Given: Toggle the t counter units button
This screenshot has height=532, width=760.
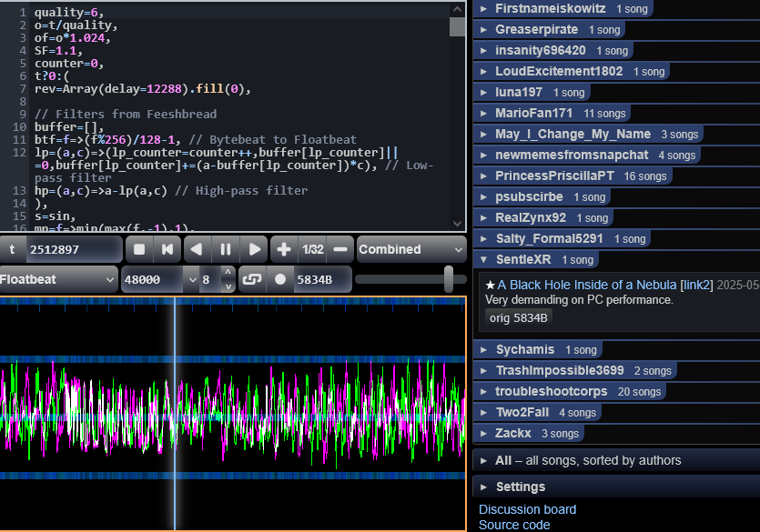Looking at the screenshot, I should click(x=13, y=249).
